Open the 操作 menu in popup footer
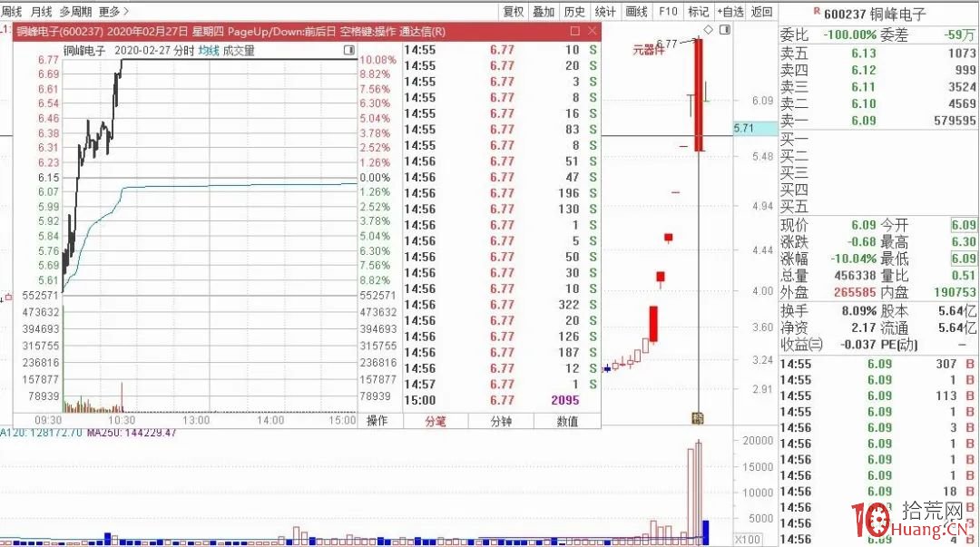The width and height of the screenshot is (980, 547). 377,421
